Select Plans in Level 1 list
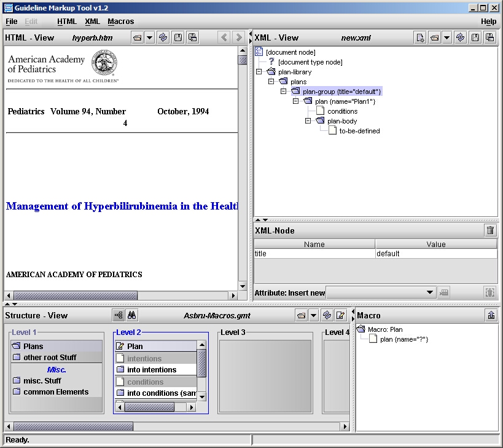The width and height of the screenshot is (503, 448). [57, 346]
